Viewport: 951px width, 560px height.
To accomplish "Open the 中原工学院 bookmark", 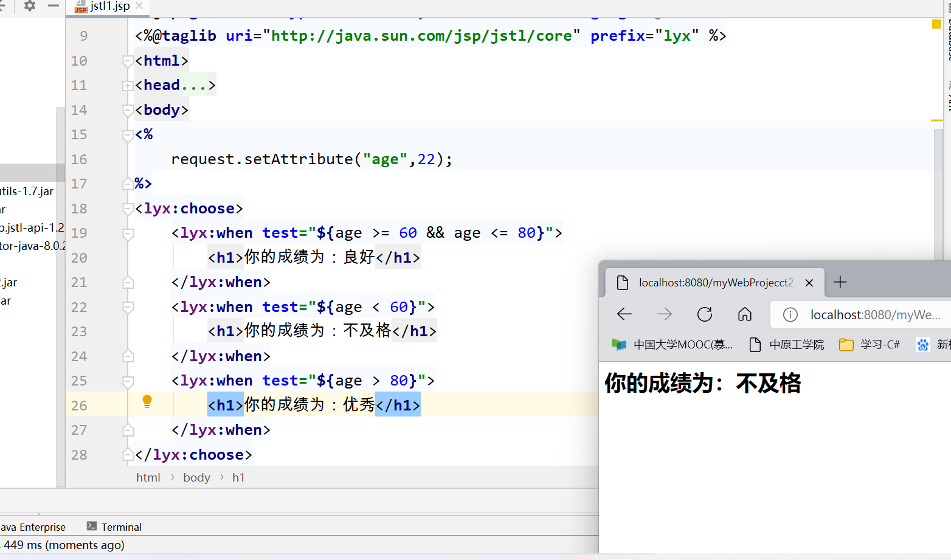I will (x=787, y=345).
